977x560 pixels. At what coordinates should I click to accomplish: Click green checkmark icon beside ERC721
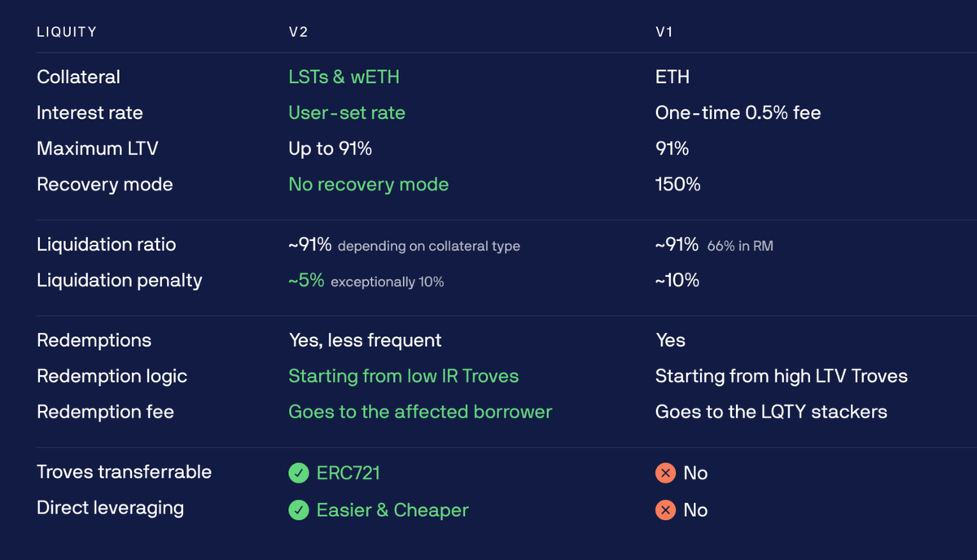(x=299, y=473)
